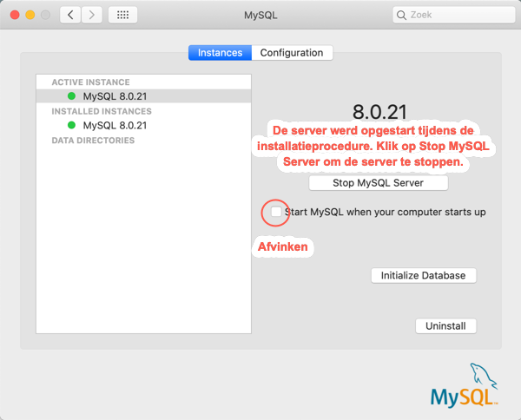Stop the MySQL Server
The height and width of the screenshot is (420, 521).
(x=379, y=183)
